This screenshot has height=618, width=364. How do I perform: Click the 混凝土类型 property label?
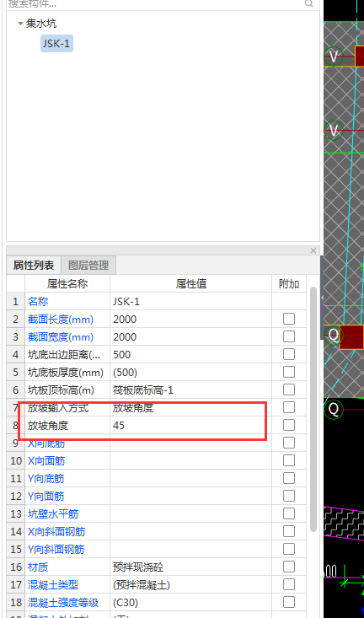[53, 585]
